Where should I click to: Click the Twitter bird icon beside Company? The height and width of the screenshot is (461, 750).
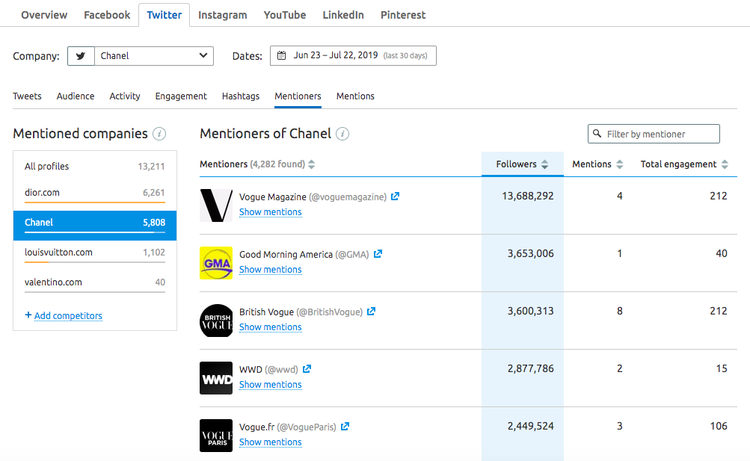81,56
